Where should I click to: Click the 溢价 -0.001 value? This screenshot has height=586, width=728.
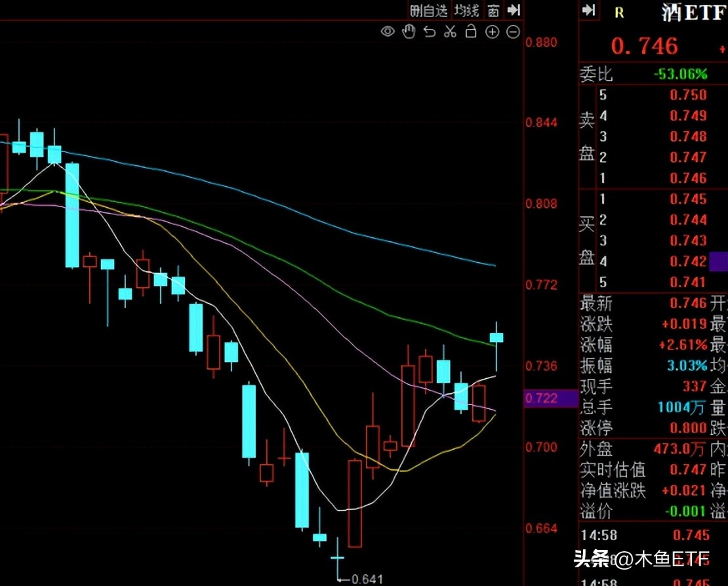tap(685, 511)
